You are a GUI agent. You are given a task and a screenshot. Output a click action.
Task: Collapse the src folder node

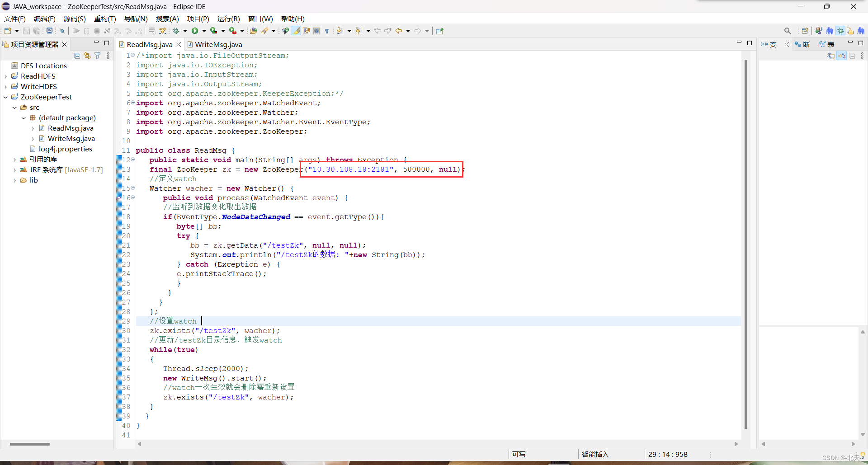point(14,107)
